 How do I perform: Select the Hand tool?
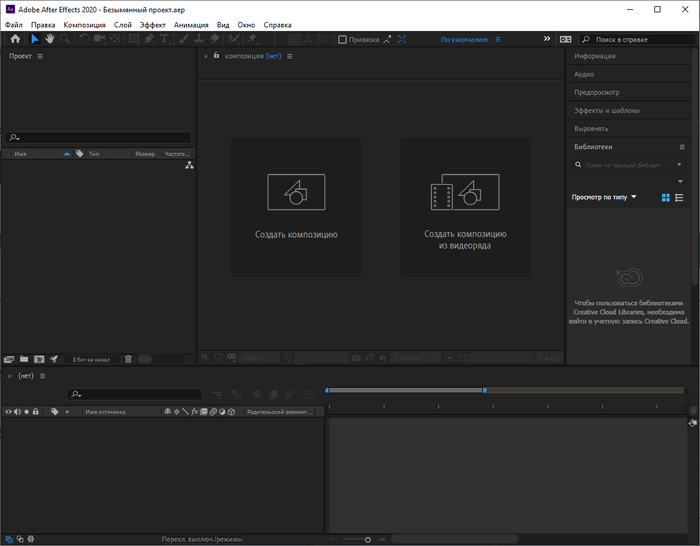pos(50,39)
